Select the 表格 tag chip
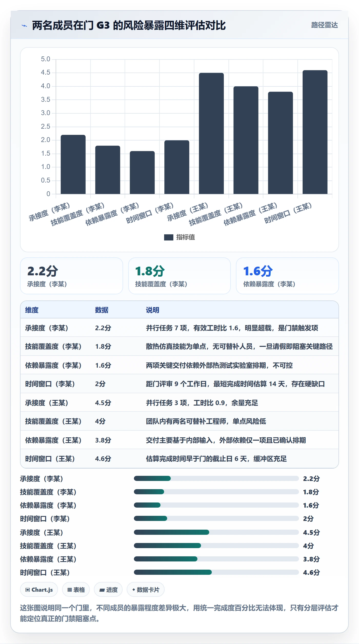 point(76,590)
